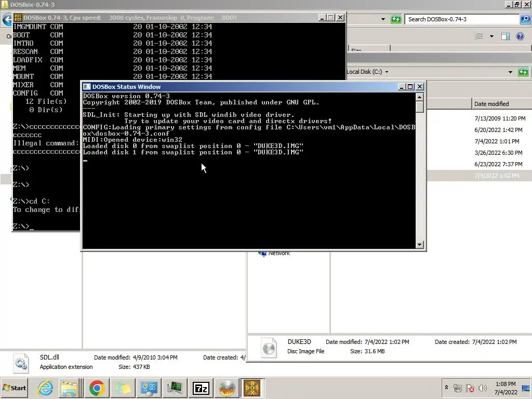Click the Status Window scrollbar thumb
The width and height of the screenshot is (532, 399).
point(420,107)
